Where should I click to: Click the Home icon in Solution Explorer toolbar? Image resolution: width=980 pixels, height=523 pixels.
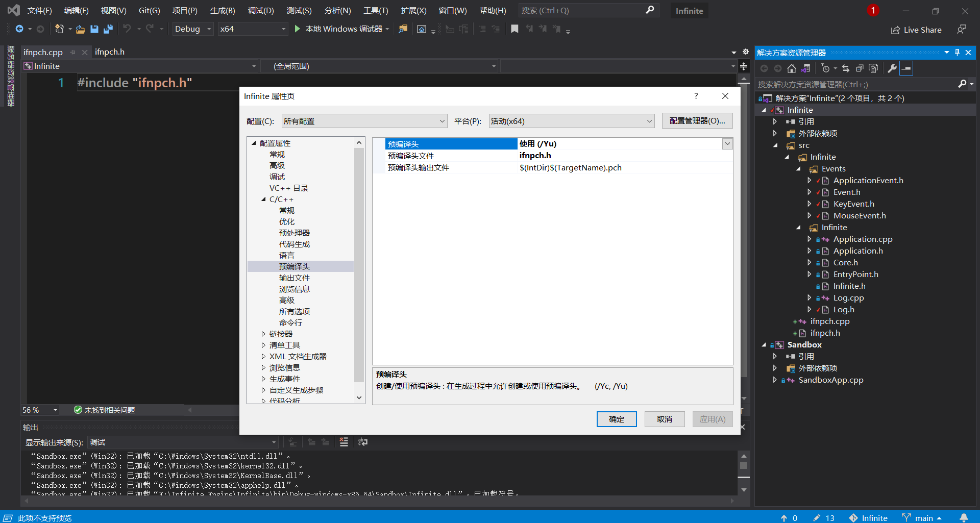tap(792, 68)
